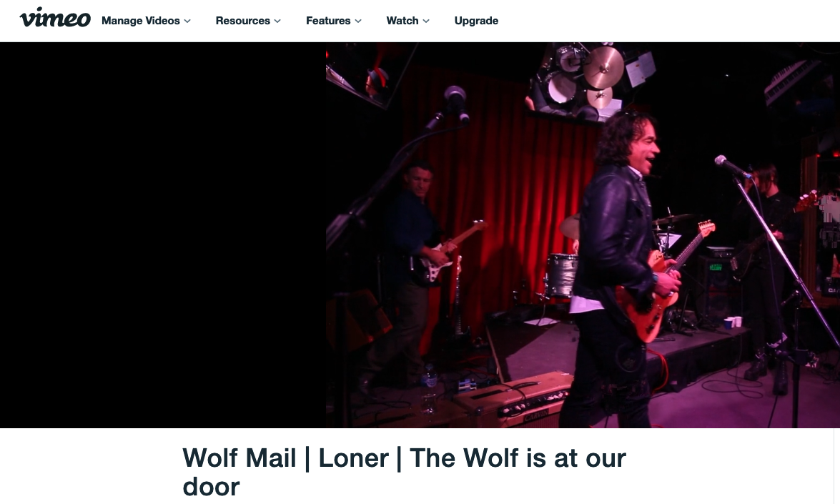Go to Vimeo home via the logo
This screenshot has width=840, height=504.
point(55,18)
